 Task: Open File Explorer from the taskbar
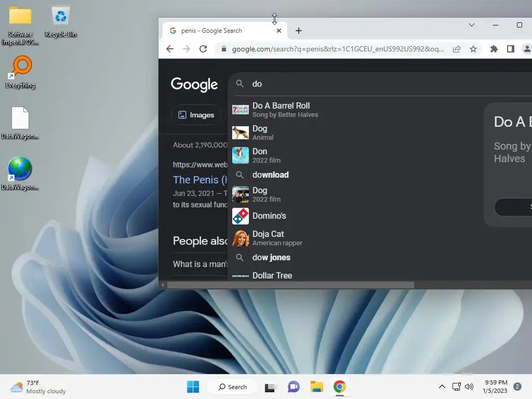point(316,387)
